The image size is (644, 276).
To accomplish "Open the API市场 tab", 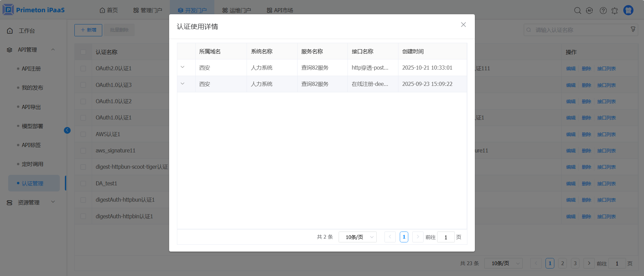I will pos(280,10).
